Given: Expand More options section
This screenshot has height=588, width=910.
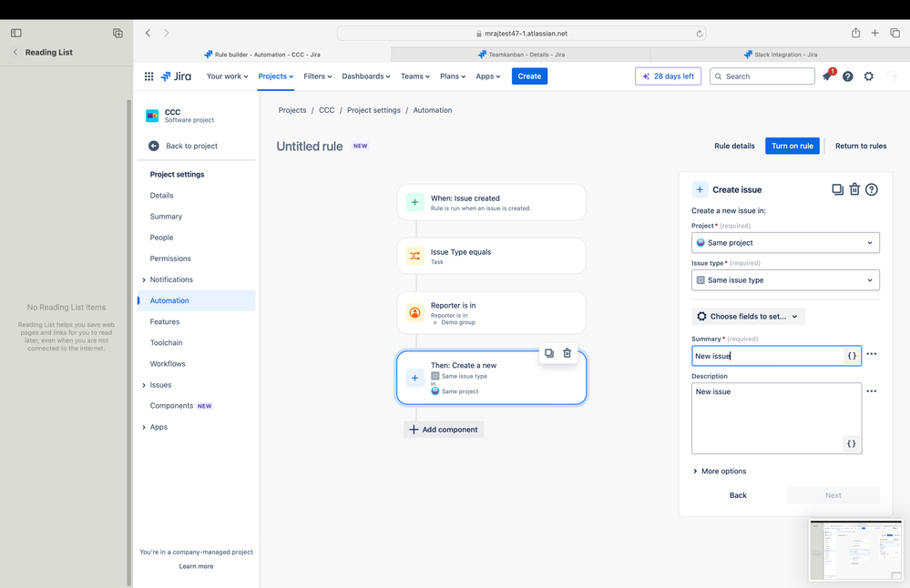Looking at the screenshot, I should 720,471.
